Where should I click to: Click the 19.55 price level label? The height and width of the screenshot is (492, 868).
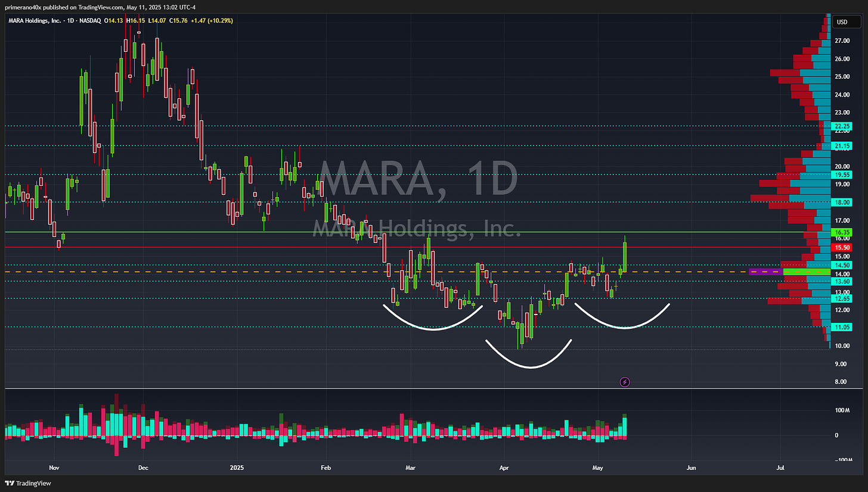(842, 175)
